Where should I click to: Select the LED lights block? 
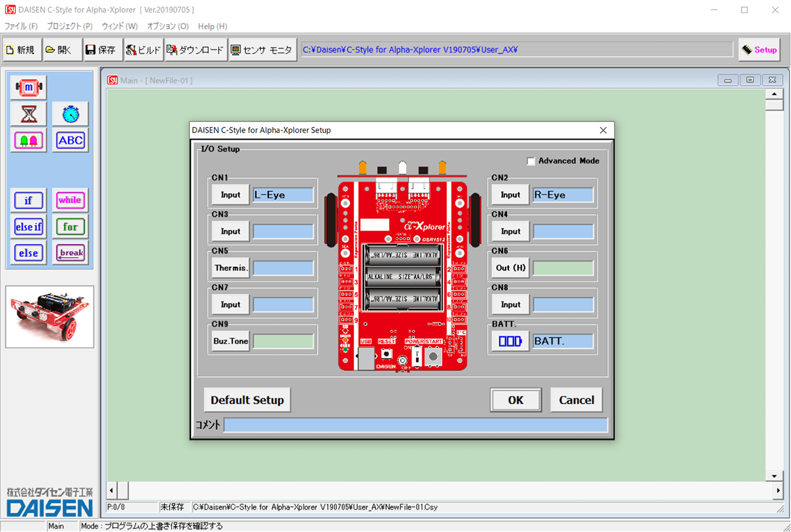[28, 140]
